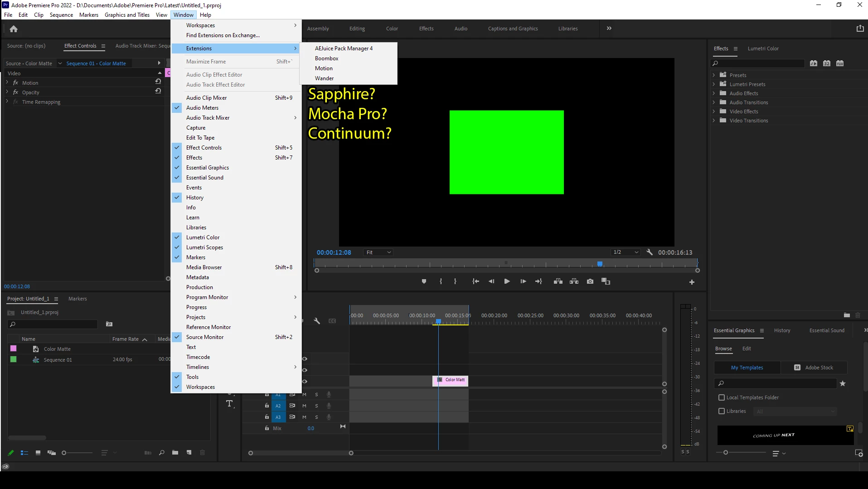Step back one frame in Program Monitor
The width and height of the screenshot is (868, 489).
[491, 281]
